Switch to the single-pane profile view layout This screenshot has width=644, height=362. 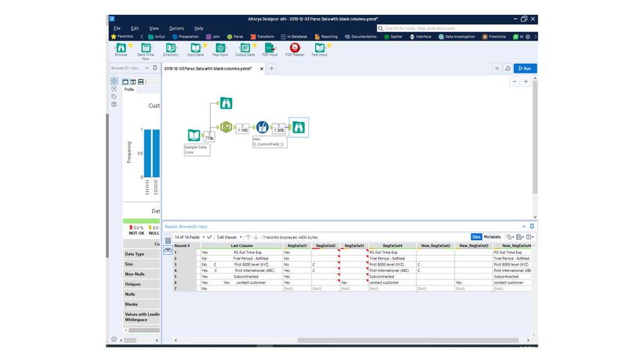126,82
